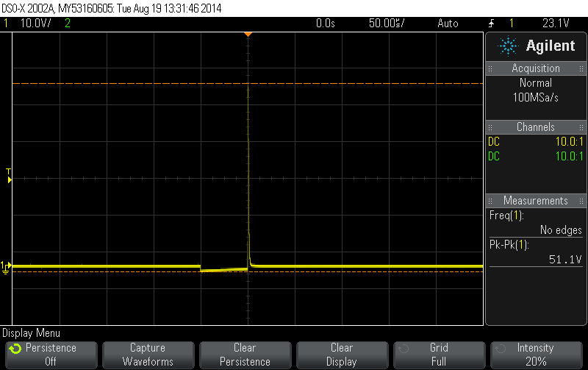Viewport: 588px width, 370px height.
Task: Open the Acquisition panel header
Action: 536,68
